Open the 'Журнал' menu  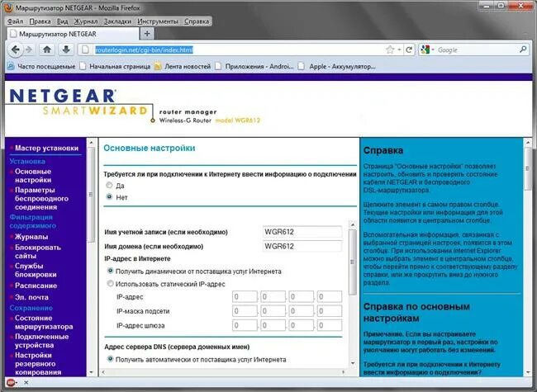pos(86,21)
